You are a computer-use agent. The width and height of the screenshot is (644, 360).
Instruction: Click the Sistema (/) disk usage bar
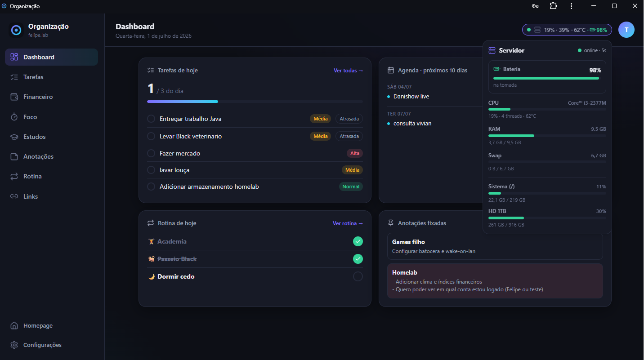[x=547, y=193]
